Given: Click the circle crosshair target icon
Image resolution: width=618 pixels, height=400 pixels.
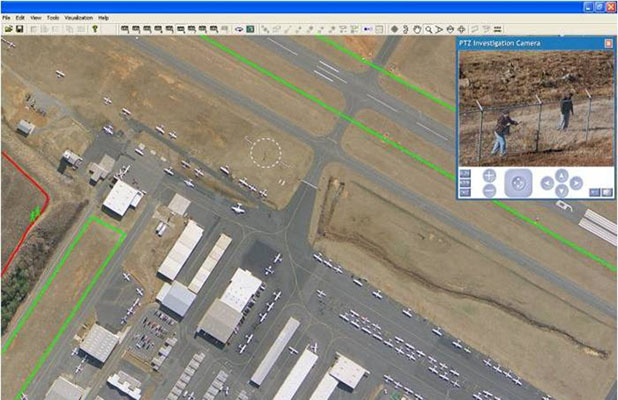Looking at the screenshot, I should (x=450, y=29).
